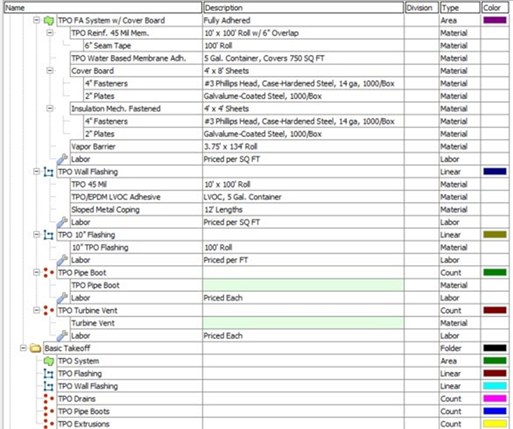
Task: Select the 10" TPO Flashing material row
Action: [x=289, y=247]
